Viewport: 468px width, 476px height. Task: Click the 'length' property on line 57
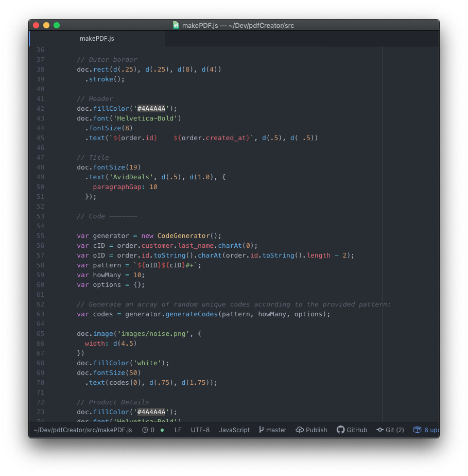[319, 256]
